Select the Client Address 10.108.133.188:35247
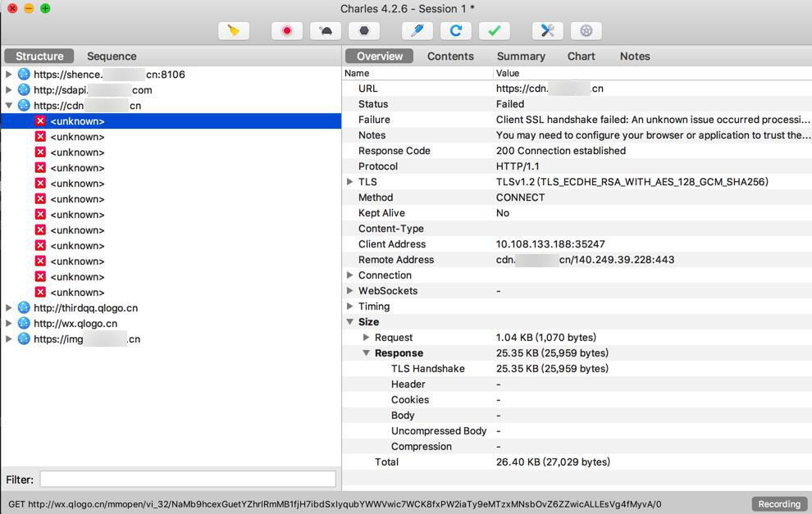 pos(550,243)
